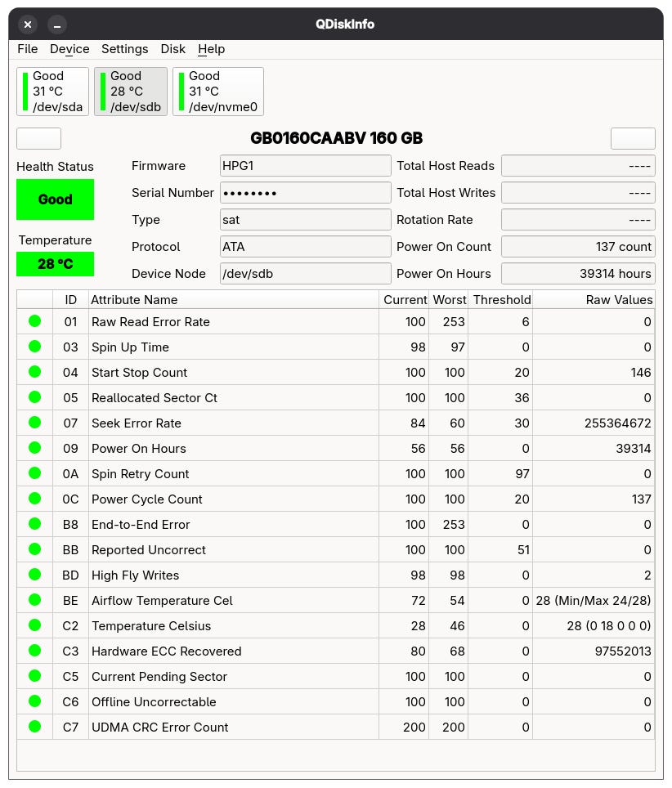Click the Current column header
Viewport: 672px width, 788px height.
click(x=404, y=300)
